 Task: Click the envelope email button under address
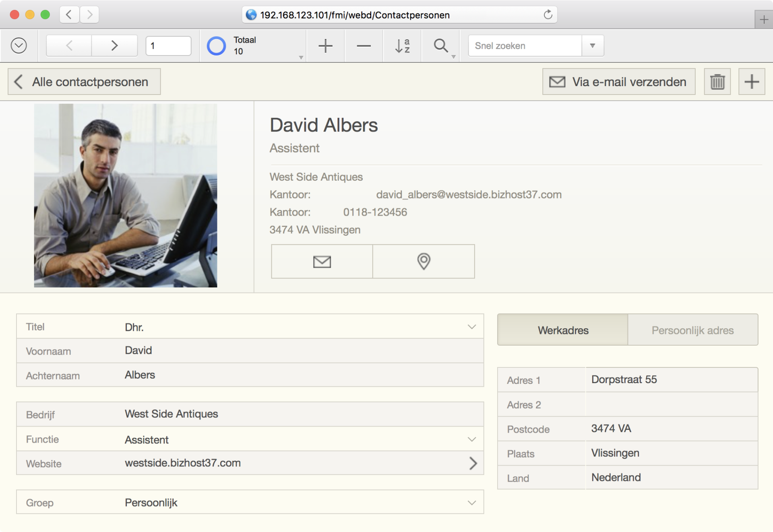tap(322, 262)
